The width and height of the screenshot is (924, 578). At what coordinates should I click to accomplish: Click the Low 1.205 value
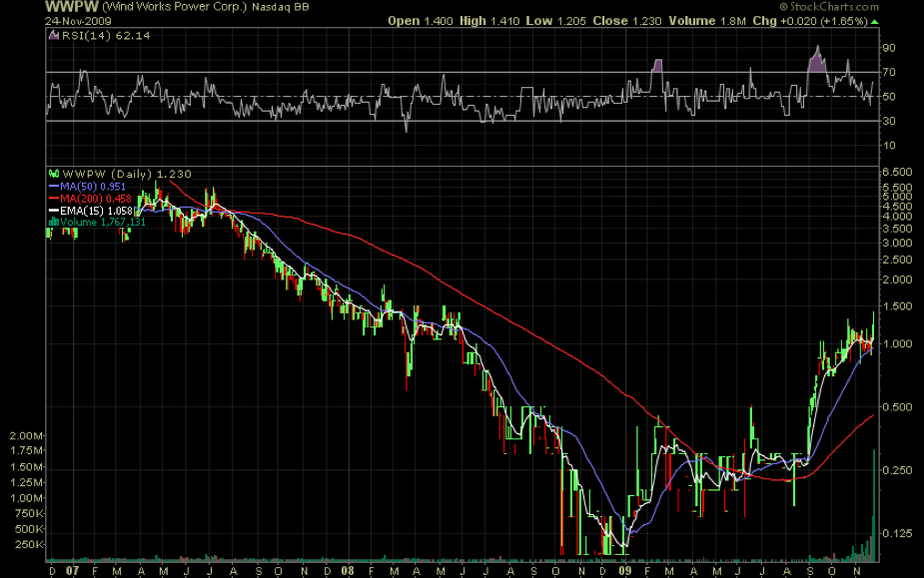[556, 21]
